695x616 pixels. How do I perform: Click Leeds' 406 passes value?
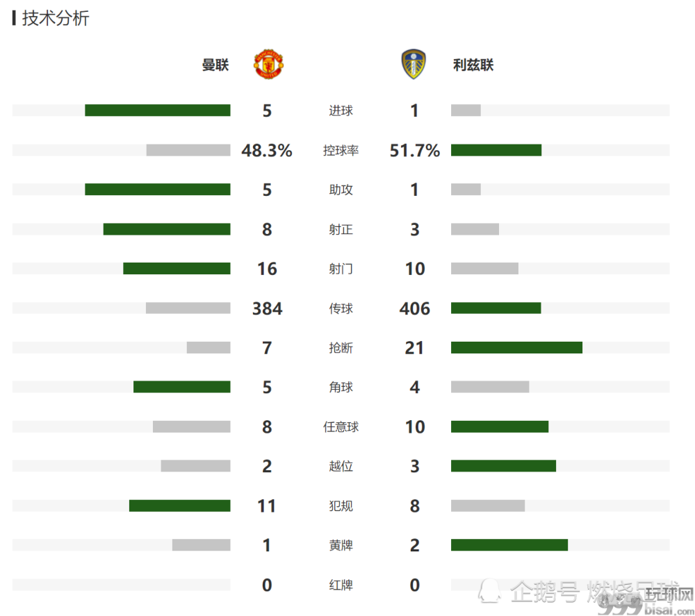coord(414,308)
